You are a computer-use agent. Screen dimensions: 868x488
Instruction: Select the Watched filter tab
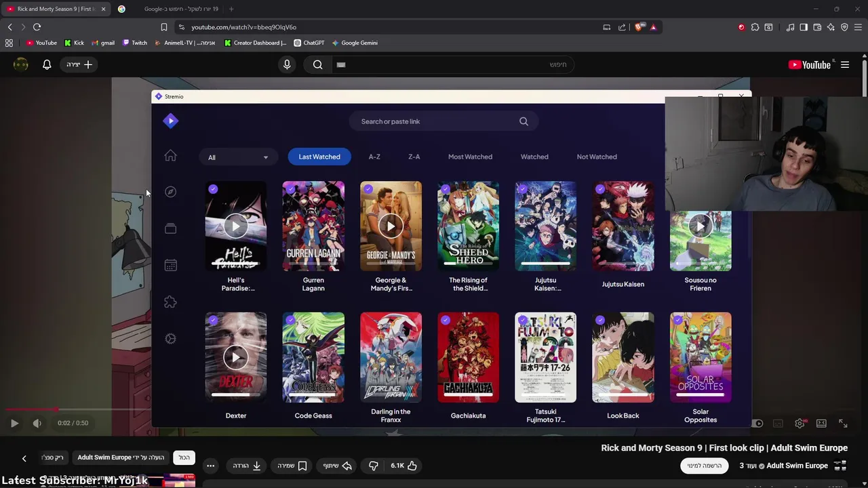tap(534, 157)
